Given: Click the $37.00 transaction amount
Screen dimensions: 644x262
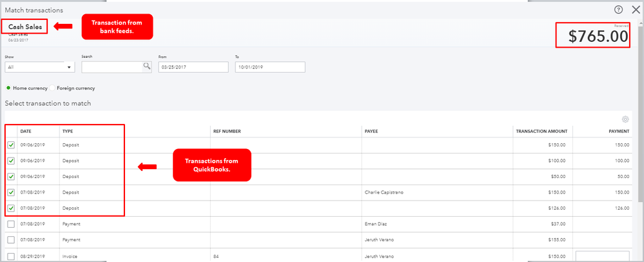Looking at the screenshot, I should tap(558, 224).
